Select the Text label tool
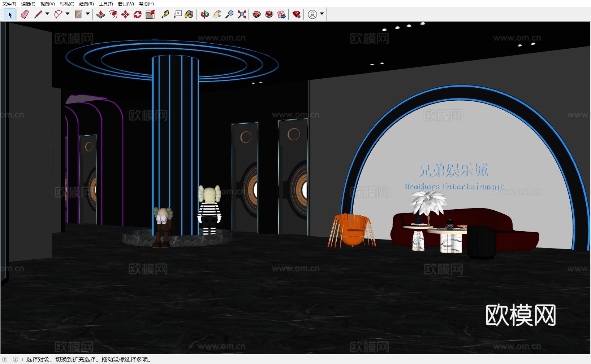The image size is (591, 364). click(177, 14)
